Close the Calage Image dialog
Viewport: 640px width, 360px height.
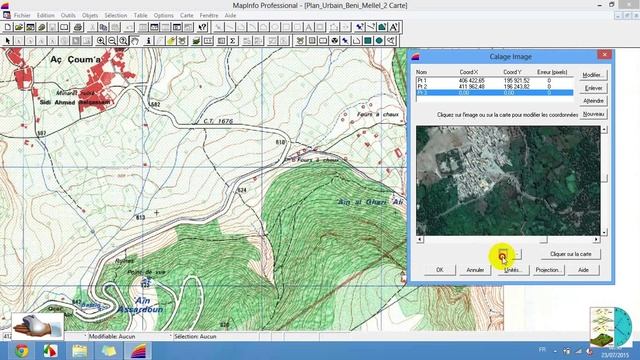[x=604, y=55]
